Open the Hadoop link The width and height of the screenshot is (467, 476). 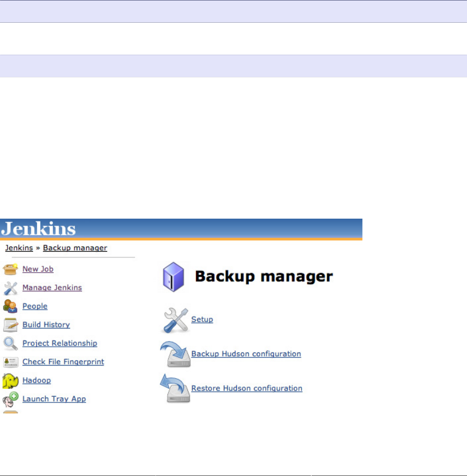click(37, 380)
